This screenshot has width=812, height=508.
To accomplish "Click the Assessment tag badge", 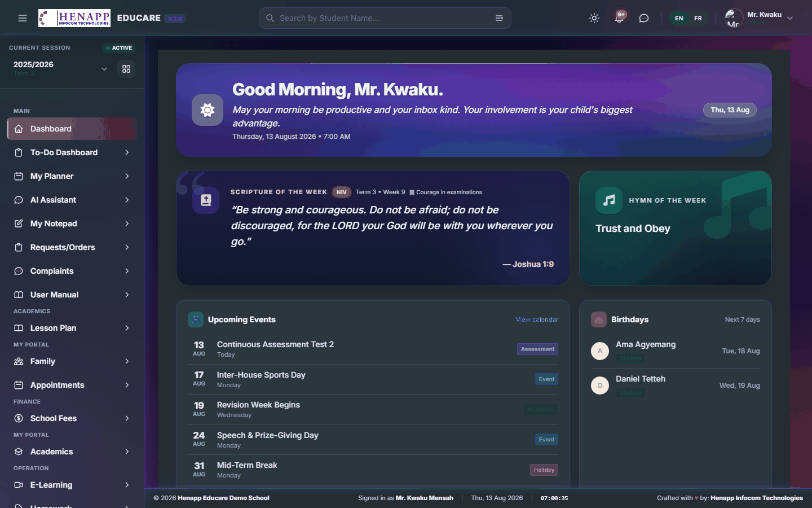I will pos(537,349).
